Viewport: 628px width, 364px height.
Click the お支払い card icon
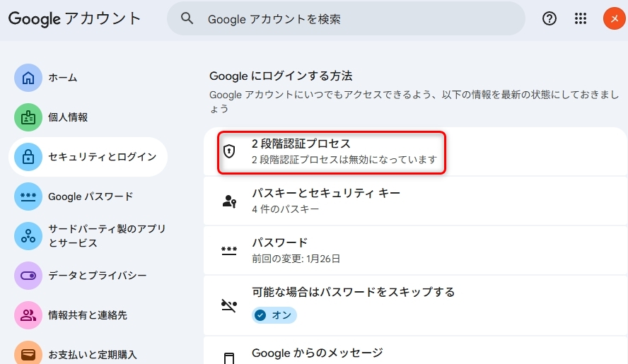pyautogui.click(x=28, y=354)
